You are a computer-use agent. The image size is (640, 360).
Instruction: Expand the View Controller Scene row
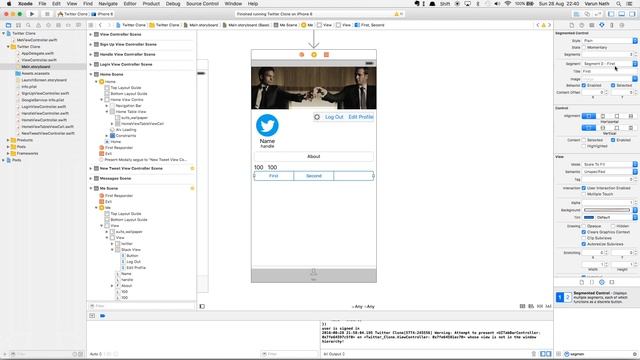(x=91, y=34)
